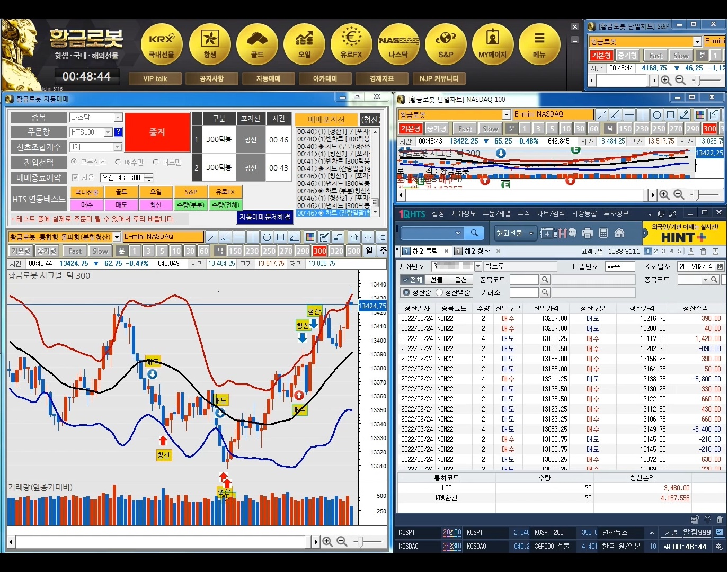Expand 황금로봇 dropdown in NASDAQ-100 chart

[x=507, y=114]
